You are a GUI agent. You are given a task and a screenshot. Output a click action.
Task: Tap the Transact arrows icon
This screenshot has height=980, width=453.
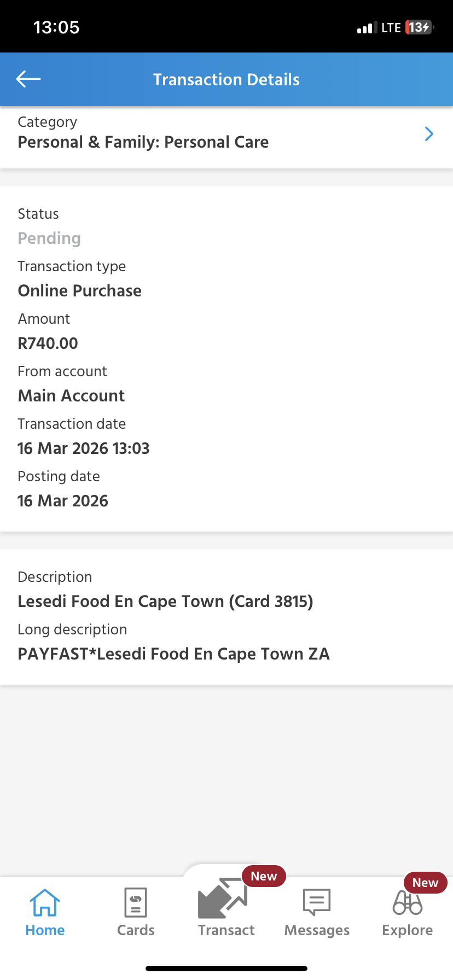223,899
